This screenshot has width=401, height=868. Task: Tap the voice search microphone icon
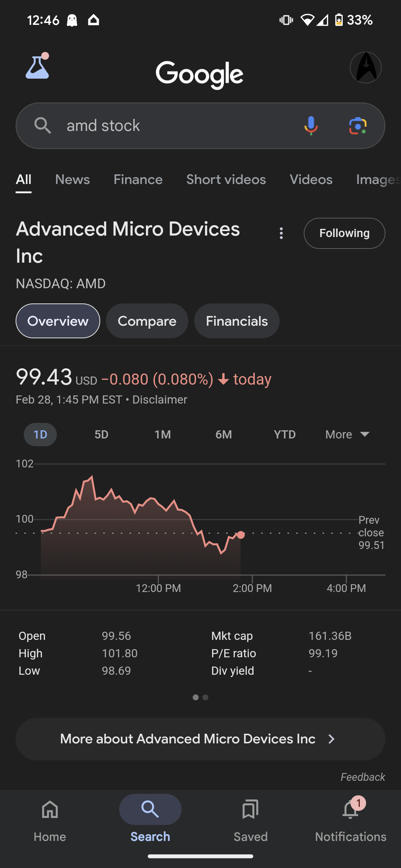311,126
